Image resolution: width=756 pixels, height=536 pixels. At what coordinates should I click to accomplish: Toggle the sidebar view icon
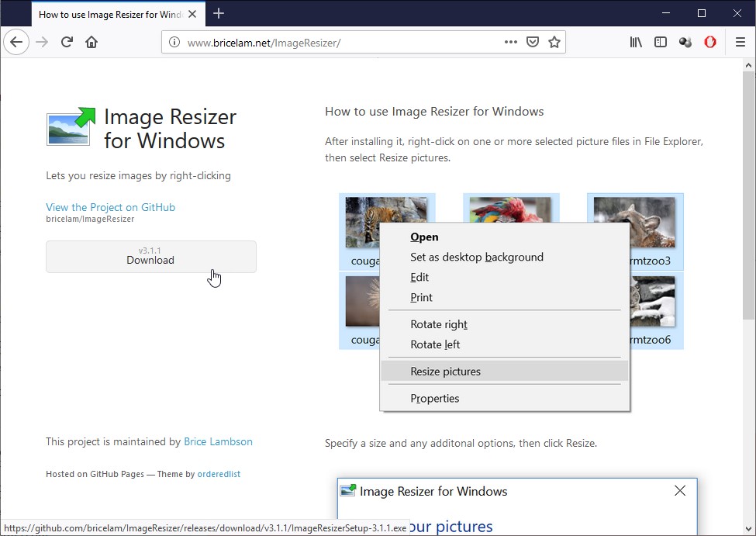(661, 42)
